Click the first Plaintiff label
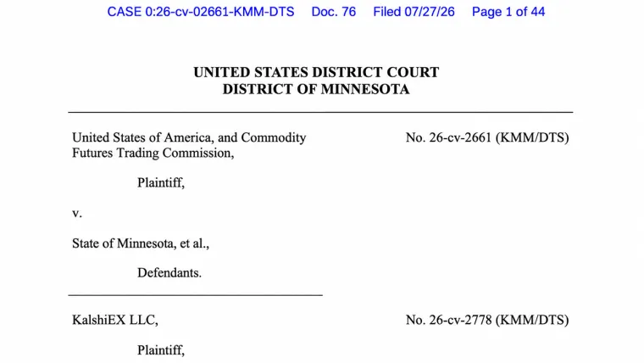 pos(161,182)
